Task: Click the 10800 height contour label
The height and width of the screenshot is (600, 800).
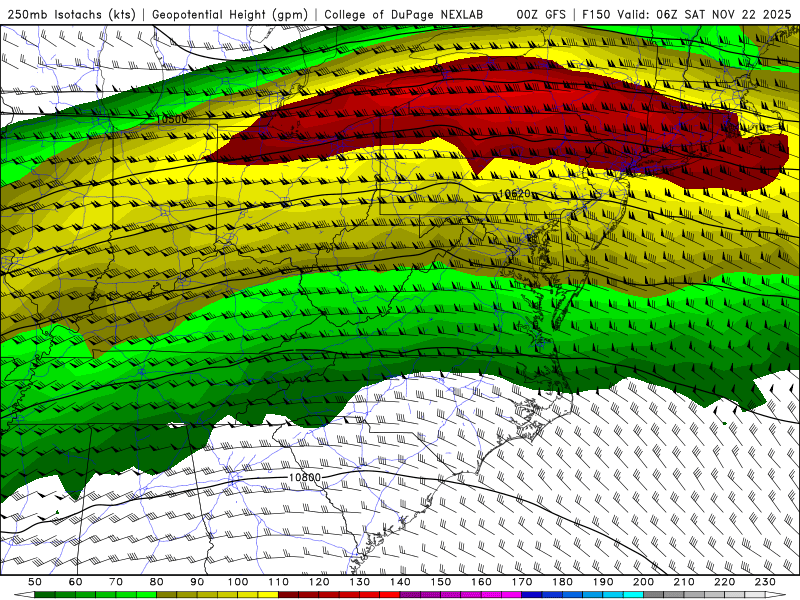Action: [x=305, y=477]
